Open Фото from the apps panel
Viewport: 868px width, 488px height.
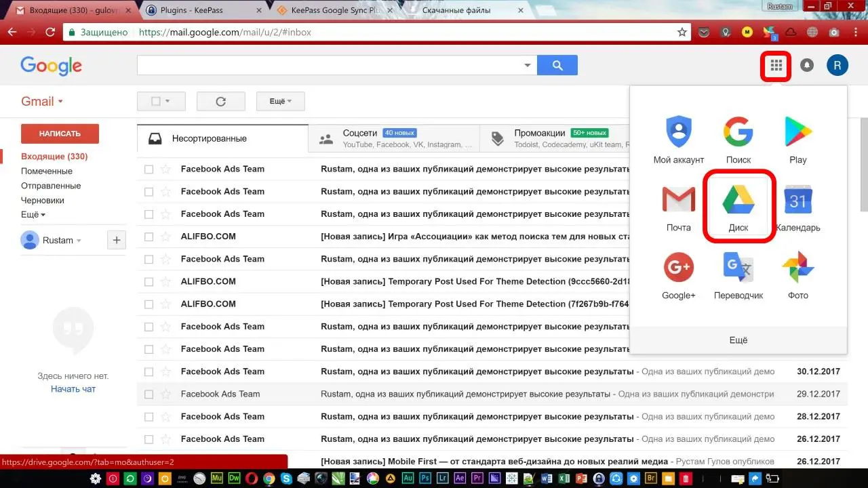pyautogui.click(x=798, y=274)
